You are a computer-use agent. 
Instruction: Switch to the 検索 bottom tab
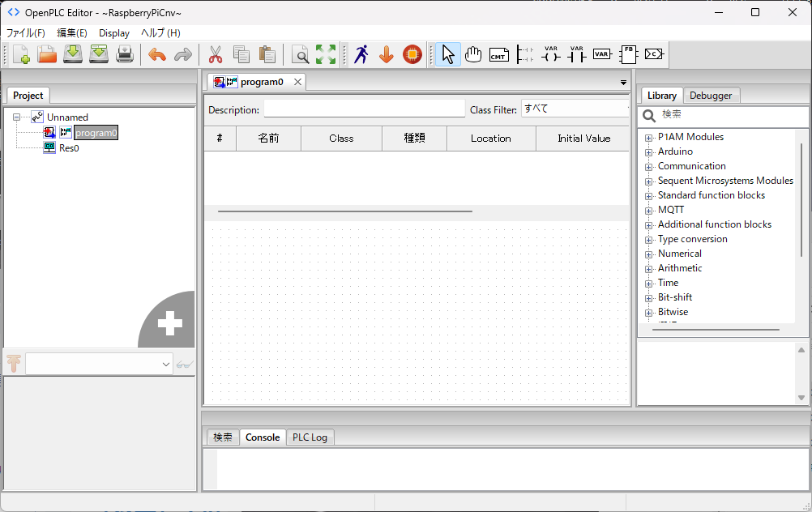[x=223, y=437]
